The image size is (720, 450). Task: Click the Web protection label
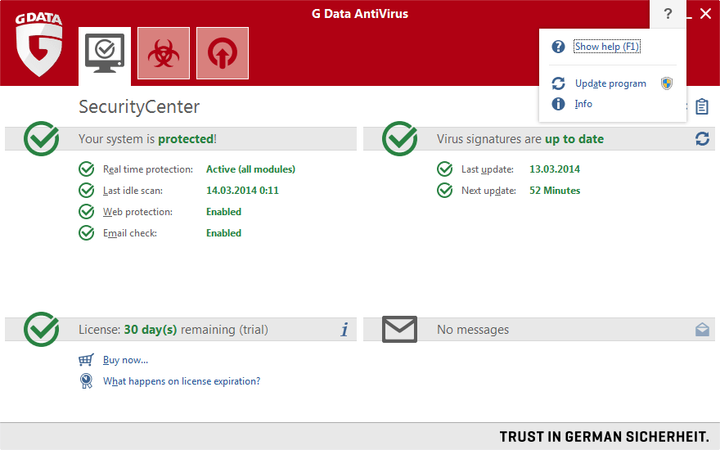(138, 212)
